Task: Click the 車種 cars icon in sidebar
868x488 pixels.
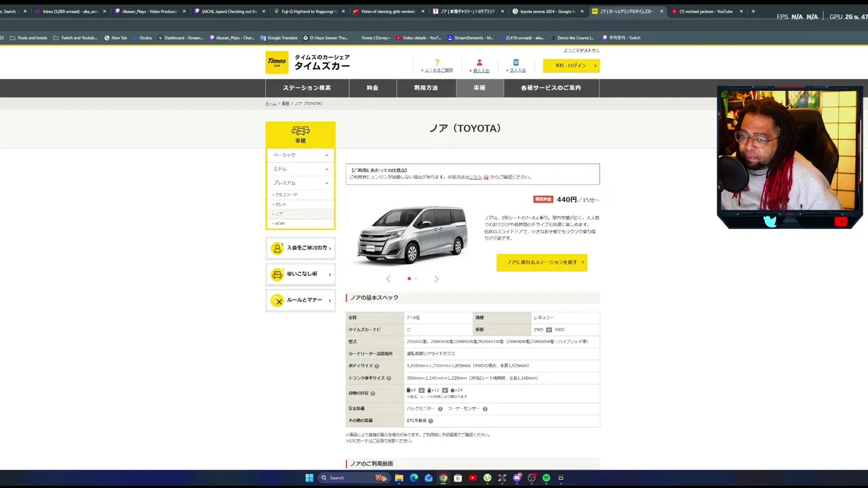Action: pos(300,131)
